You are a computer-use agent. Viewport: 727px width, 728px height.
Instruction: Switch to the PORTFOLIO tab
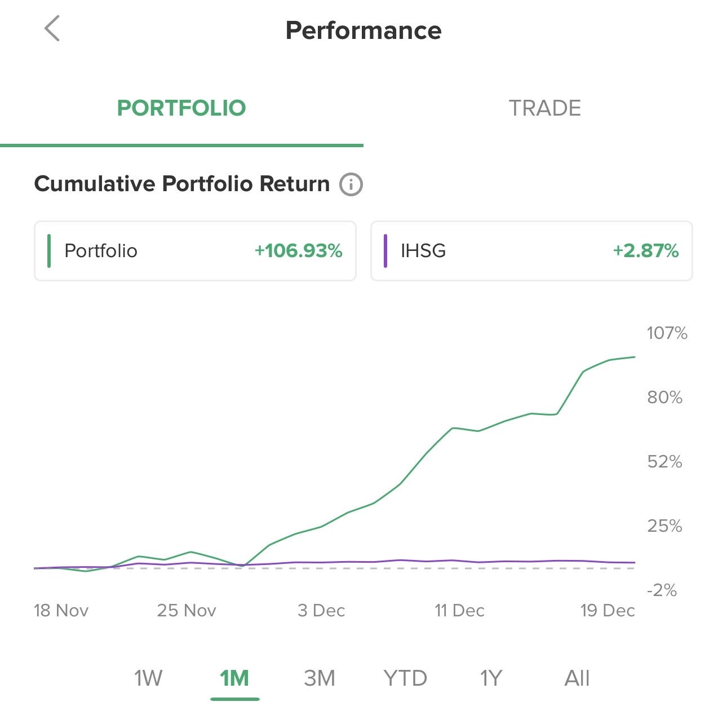[x=181, y=108]
